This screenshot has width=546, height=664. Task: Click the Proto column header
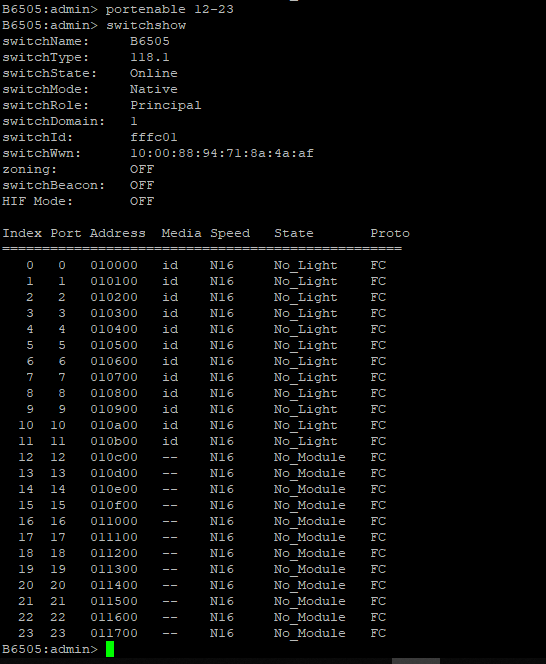[x=390, y=233]
